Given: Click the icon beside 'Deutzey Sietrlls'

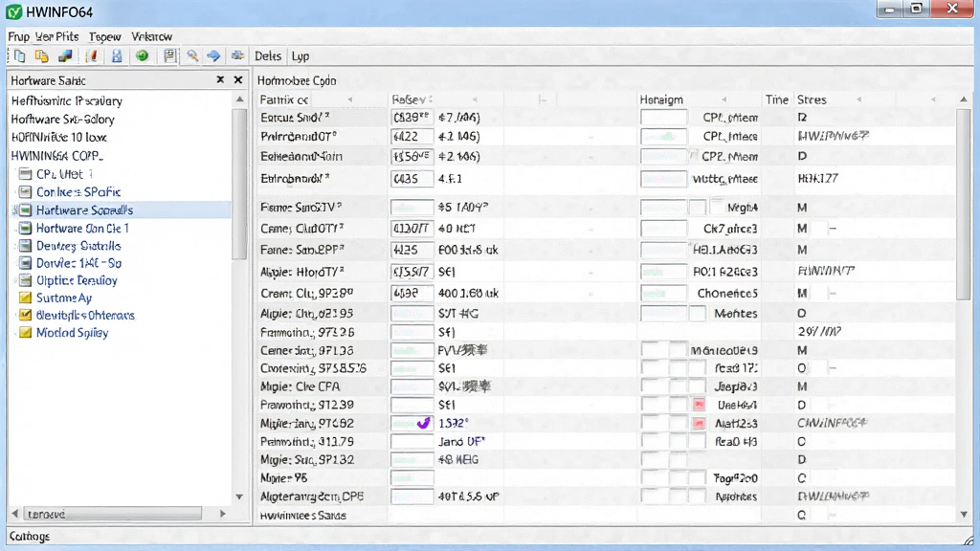Looking at the screenshot, I should [25, 246].
